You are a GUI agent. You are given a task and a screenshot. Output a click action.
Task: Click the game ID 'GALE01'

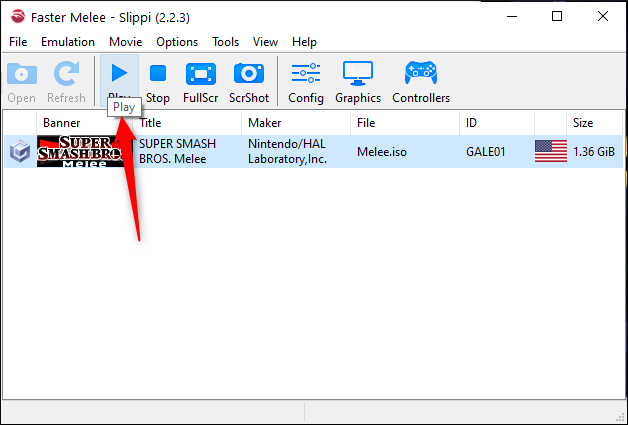click(485, 152)
